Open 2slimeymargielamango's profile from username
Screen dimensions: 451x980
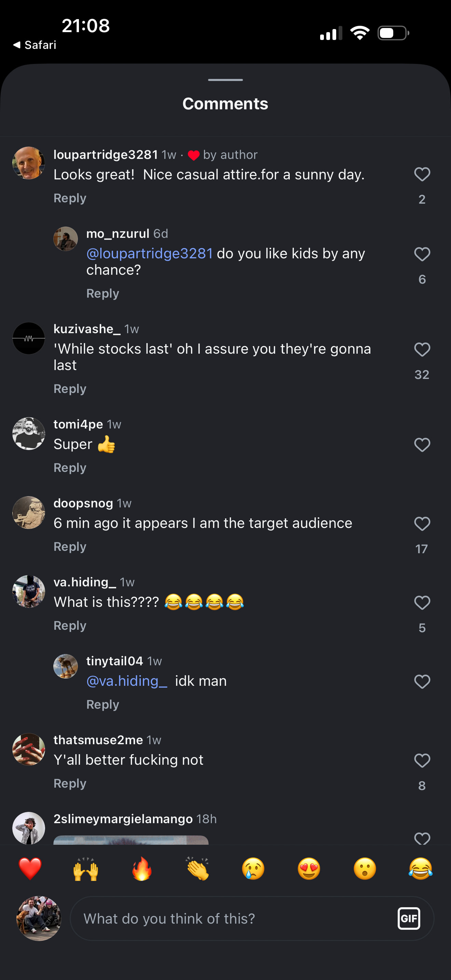(123, 819)
